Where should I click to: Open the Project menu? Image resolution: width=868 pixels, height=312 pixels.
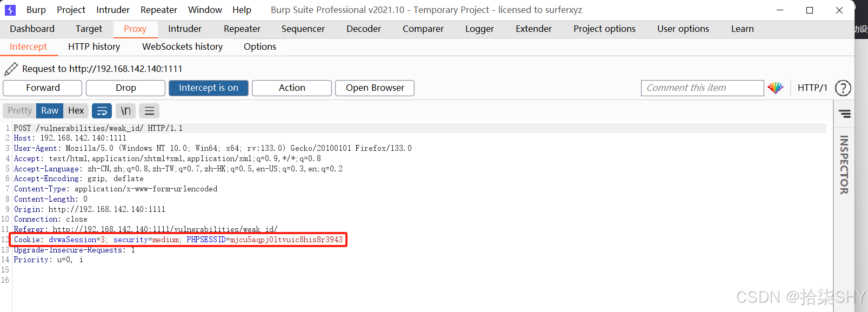pyautogui.click(x=71, y=10)
